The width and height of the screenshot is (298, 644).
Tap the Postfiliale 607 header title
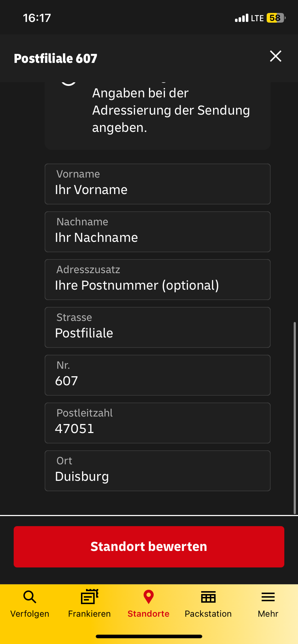(x=56, y=58)
